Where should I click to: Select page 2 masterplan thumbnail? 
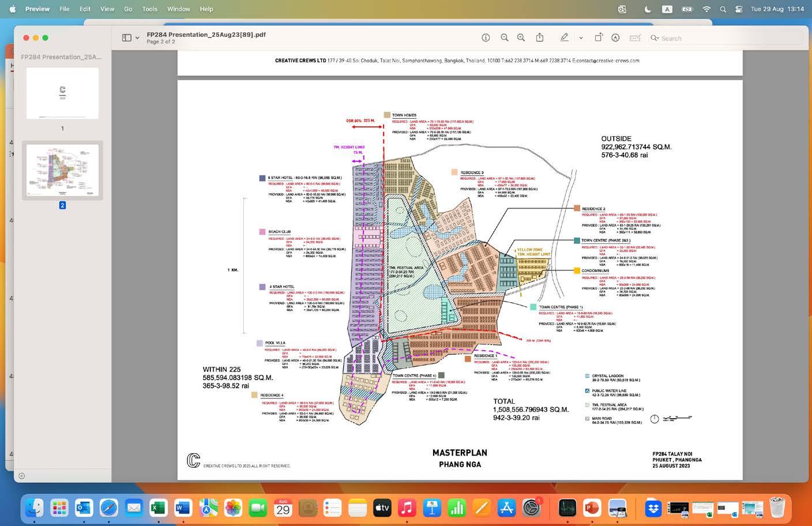tap(62, 170)
